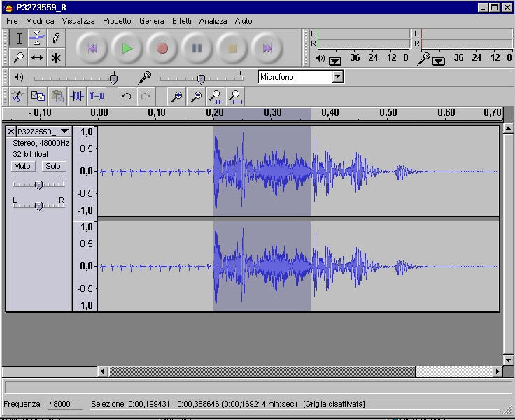Open the P3273559_ track menu dropdown
Image resolution: width=515 pixels, height=420 pixels.
(x=64, y=131)
